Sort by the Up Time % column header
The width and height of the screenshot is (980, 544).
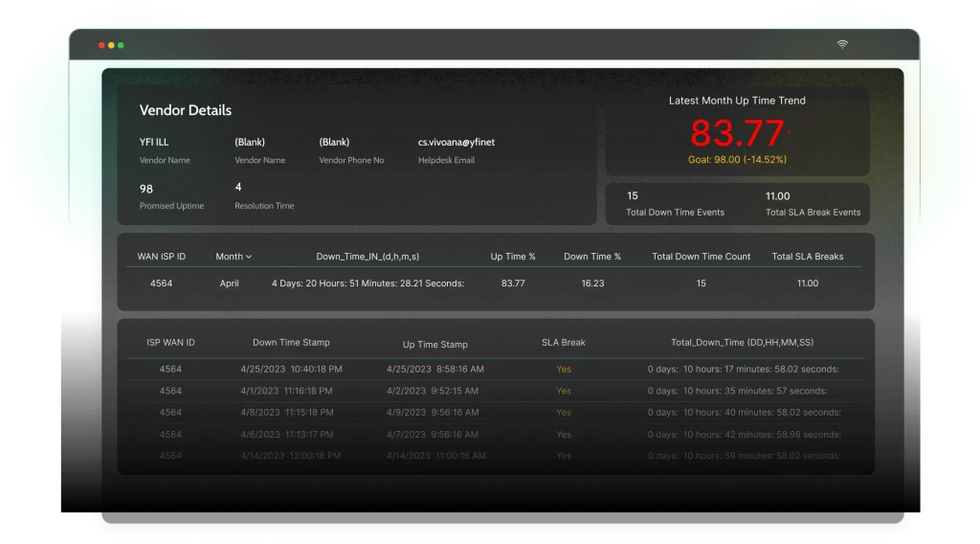(513, 257)
